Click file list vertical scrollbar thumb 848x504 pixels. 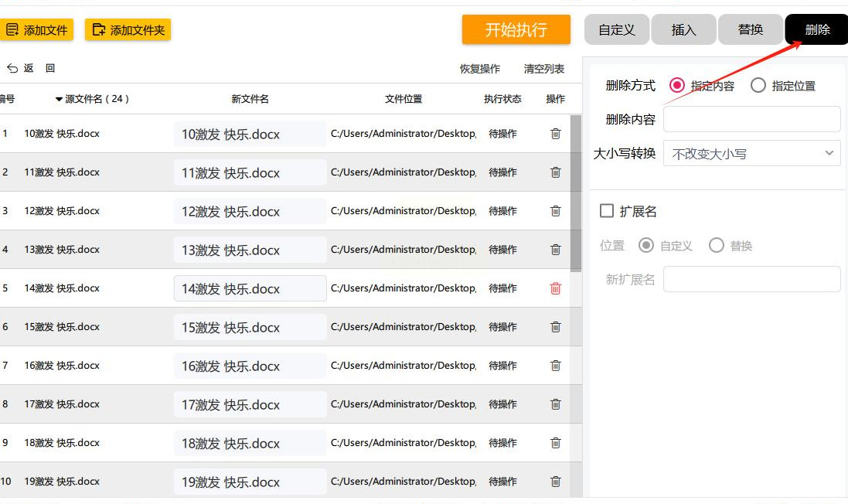pyautogui.click(x=576, y=193)
